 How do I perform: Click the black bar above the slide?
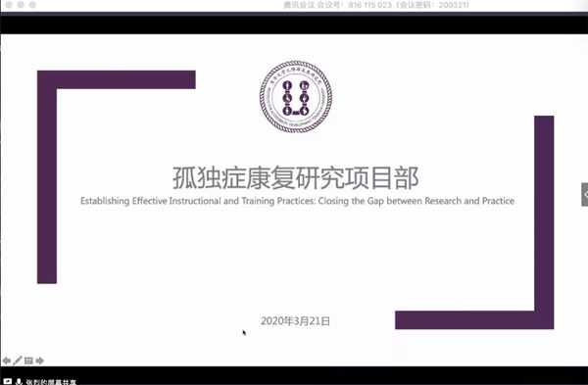point(294,24)
